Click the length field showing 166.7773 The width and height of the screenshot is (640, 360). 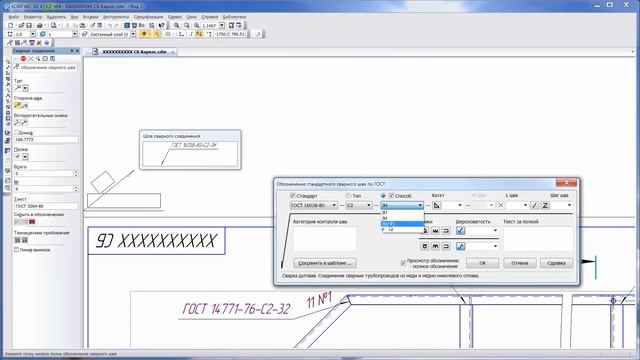[46, 140]
